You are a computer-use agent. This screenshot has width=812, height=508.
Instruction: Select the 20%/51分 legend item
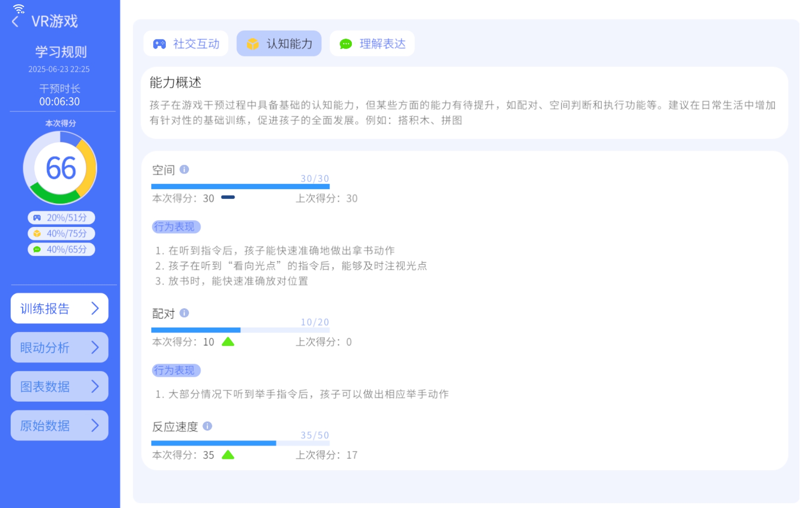pyautogui.click(x=61, y=218)
